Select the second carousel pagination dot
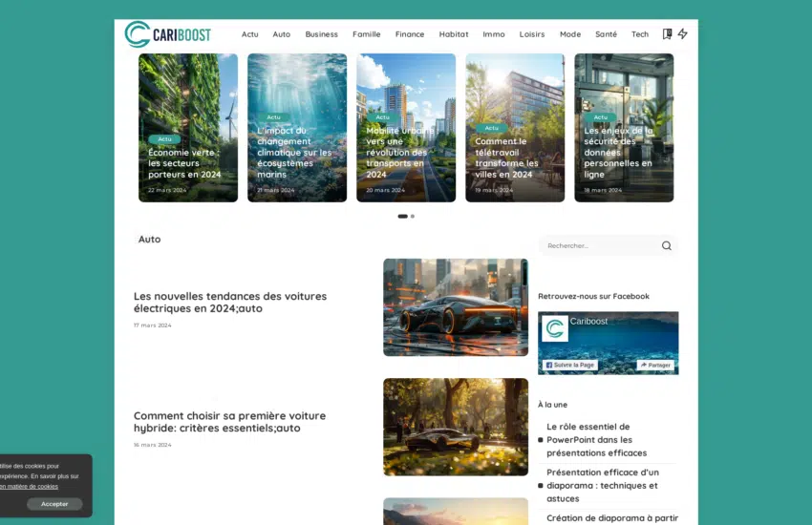The image size is (812, 525). click(413, 217)
